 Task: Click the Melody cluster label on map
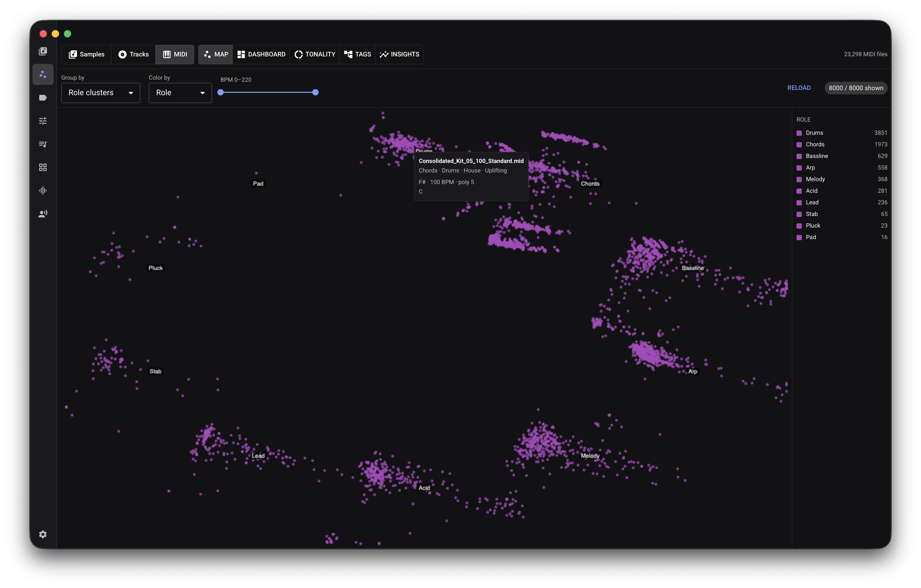pyautogui.click(x=590, y=456)
